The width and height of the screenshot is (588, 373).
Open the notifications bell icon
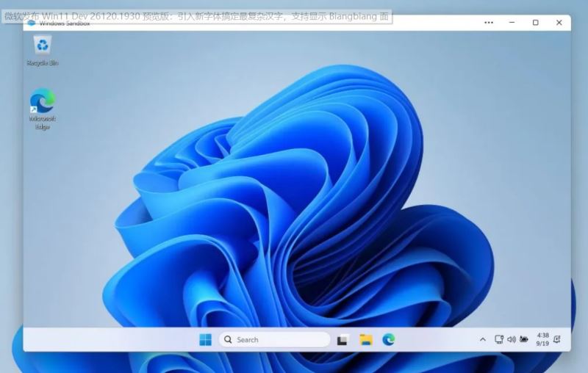pyautogui.click(x=558, y=339)
